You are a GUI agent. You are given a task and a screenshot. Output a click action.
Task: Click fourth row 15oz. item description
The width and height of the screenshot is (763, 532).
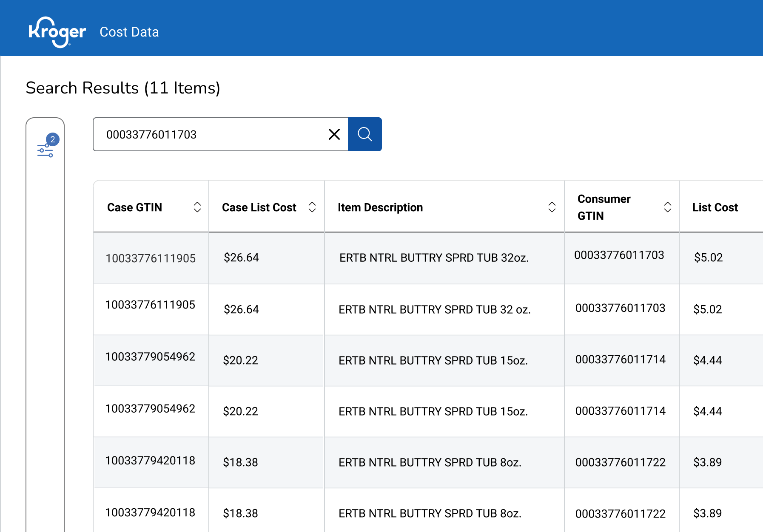click(x=433, y=411)
